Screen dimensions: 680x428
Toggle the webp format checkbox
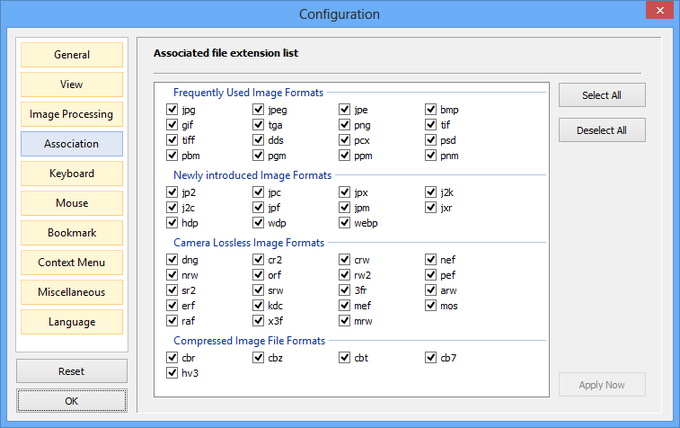pyautogui.click(x=344, y=223)
